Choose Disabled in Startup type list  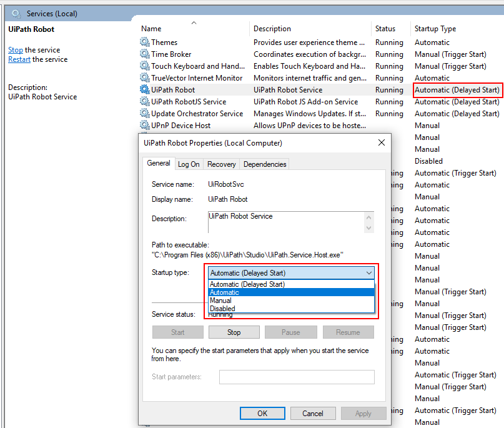click(291, 309)
